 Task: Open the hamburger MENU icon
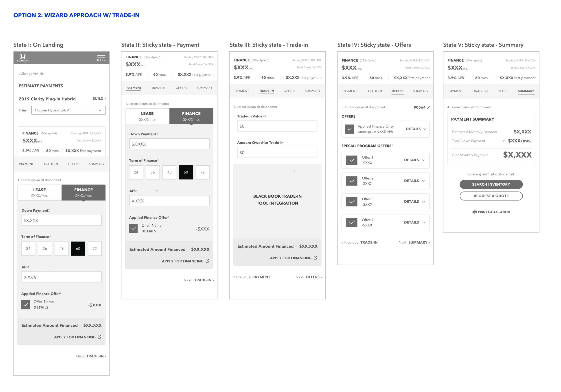point(101,58)
